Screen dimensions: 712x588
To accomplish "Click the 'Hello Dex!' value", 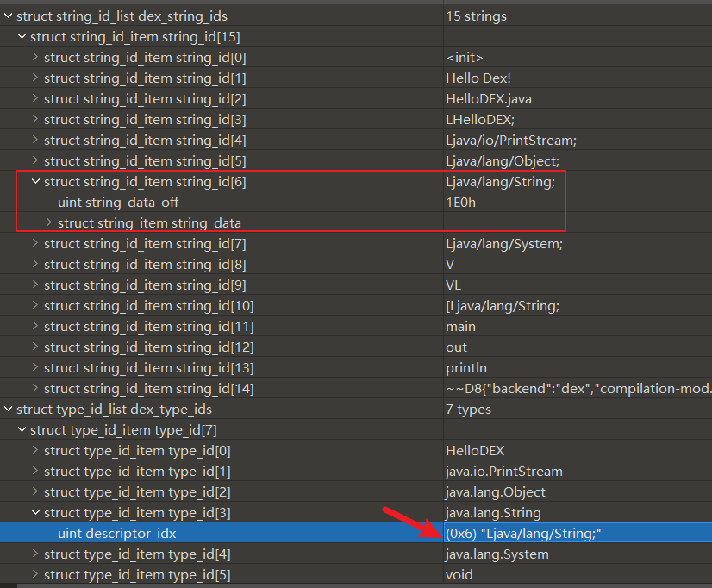I will 478,78.
